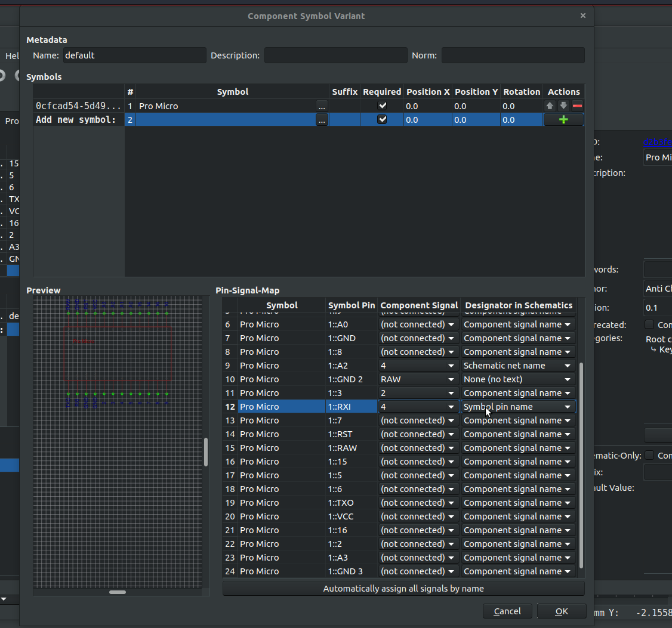
Task: Move Pro Micro symbol row up
Action: [550, 106]
